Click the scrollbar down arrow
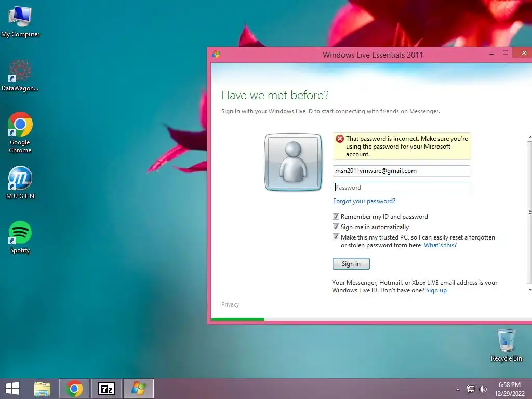 [x=529, y=290]
